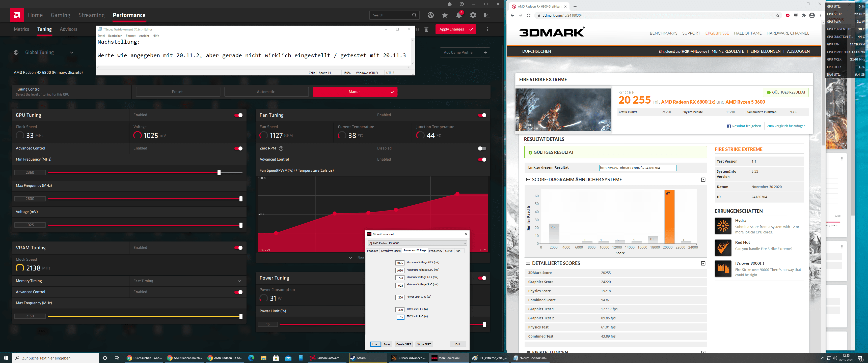Click Min Frequency slider handle

pos(219,173)
